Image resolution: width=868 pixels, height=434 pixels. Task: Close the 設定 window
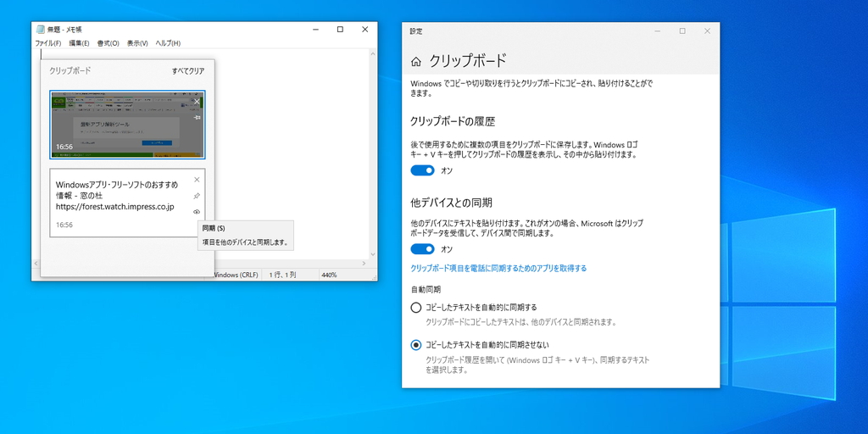[707, 31]
